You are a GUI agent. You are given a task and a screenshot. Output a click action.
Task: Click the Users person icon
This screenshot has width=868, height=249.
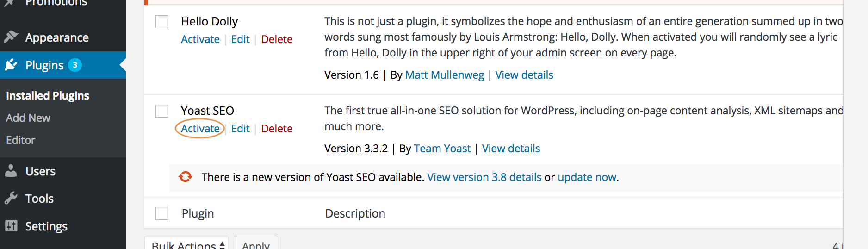pyautogui.click(x=11, y=171)
